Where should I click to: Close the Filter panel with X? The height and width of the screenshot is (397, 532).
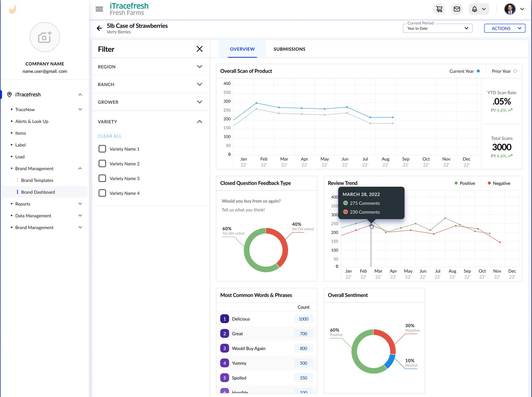click(199, 49)
